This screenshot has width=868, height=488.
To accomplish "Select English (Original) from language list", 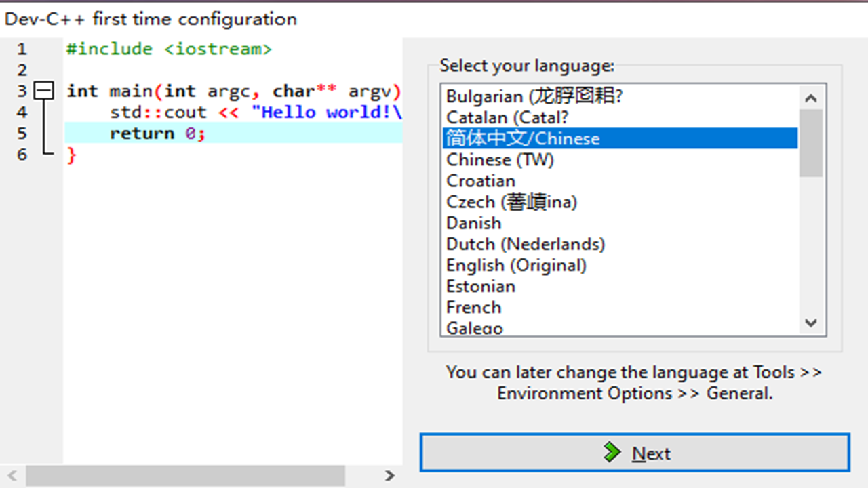I will (x=516, y=265).
